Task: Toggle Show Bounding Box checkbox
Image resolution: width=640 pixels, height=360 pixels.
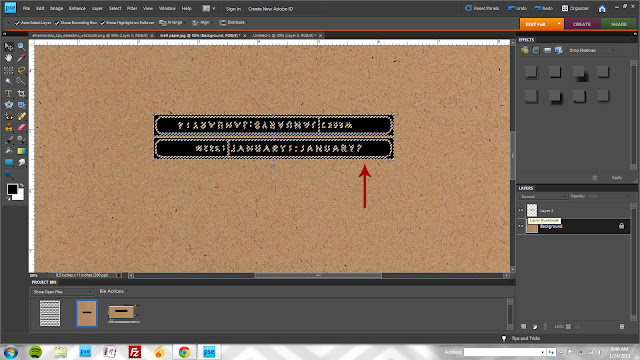Action: [x=57, y=23]
